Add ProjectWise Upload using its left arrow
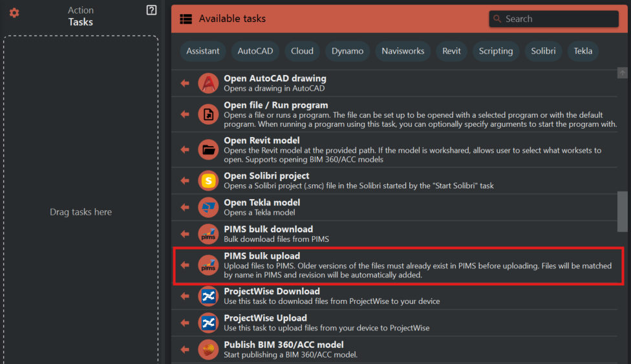This screenshot has height=364, width=631. pos(185,323)
